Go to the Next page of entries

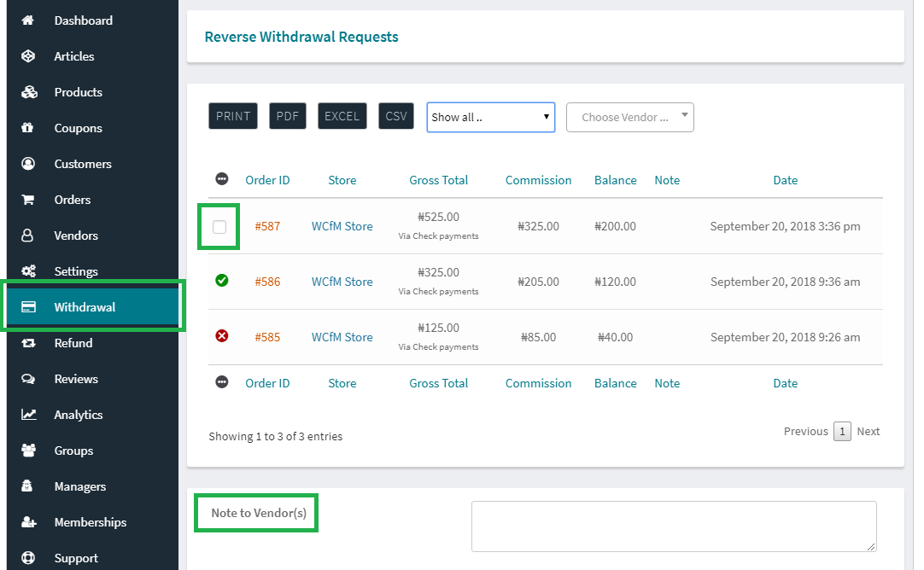tap(868, 432)
